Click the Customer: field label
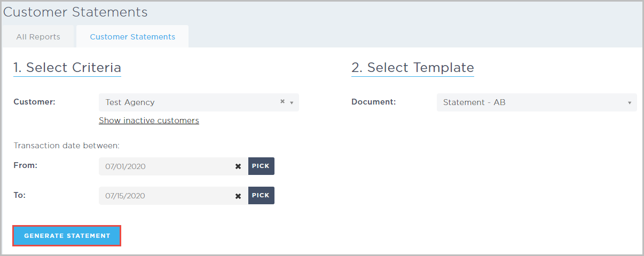Screen dimensions: 644x256 click(34, 102)
